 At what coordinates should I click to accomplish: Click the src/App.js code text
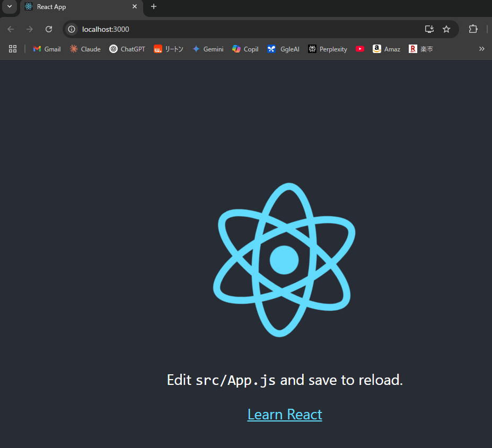[x=235, y=380]
